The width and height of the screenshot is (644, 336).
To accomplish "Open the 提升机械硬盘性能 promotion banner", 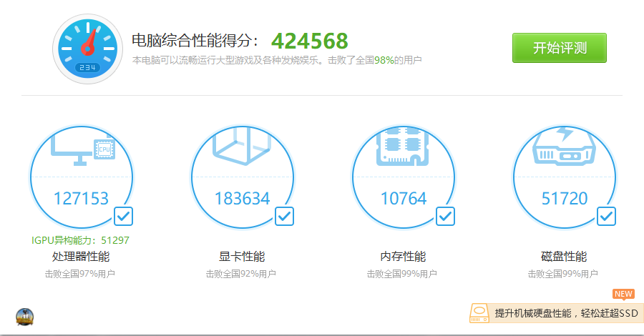I will (x=557, y=313).
